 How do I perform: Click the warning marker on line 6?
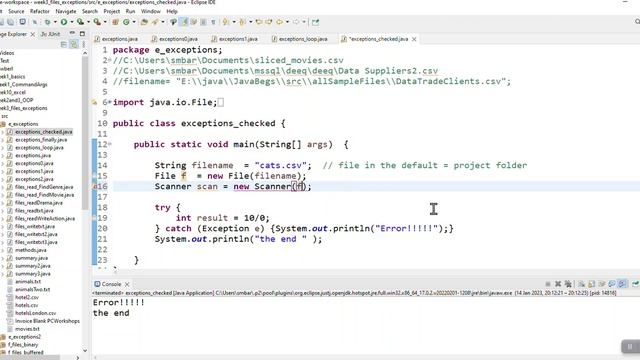pos(95,102)
